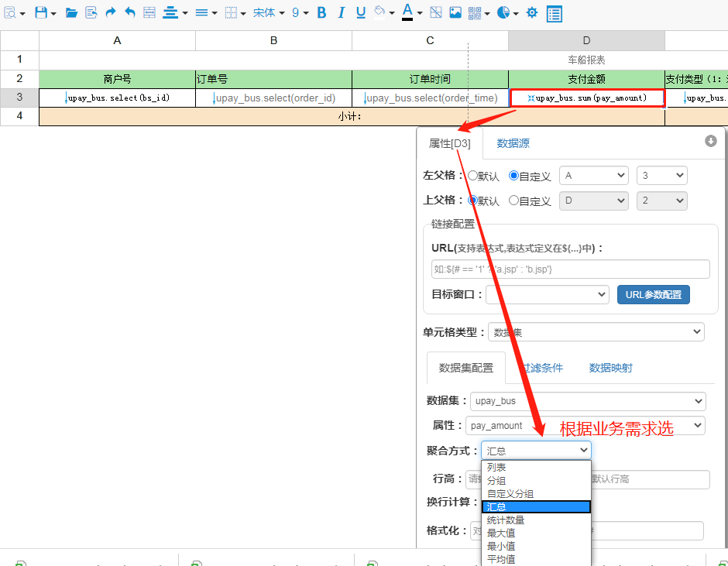Click the open folder icon
This screenshot has width=728, height=566.
(x=71, y=12)
